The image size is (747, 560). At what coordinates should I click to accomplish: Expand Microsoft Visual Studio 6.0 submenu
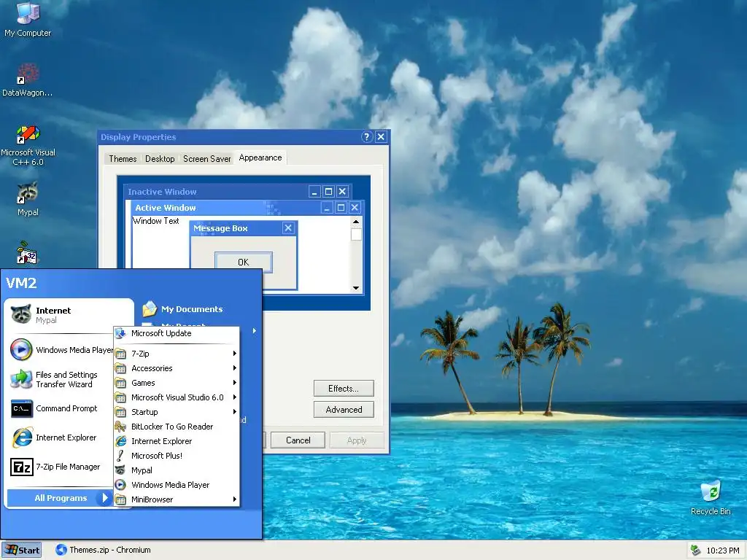coord(177,397)
